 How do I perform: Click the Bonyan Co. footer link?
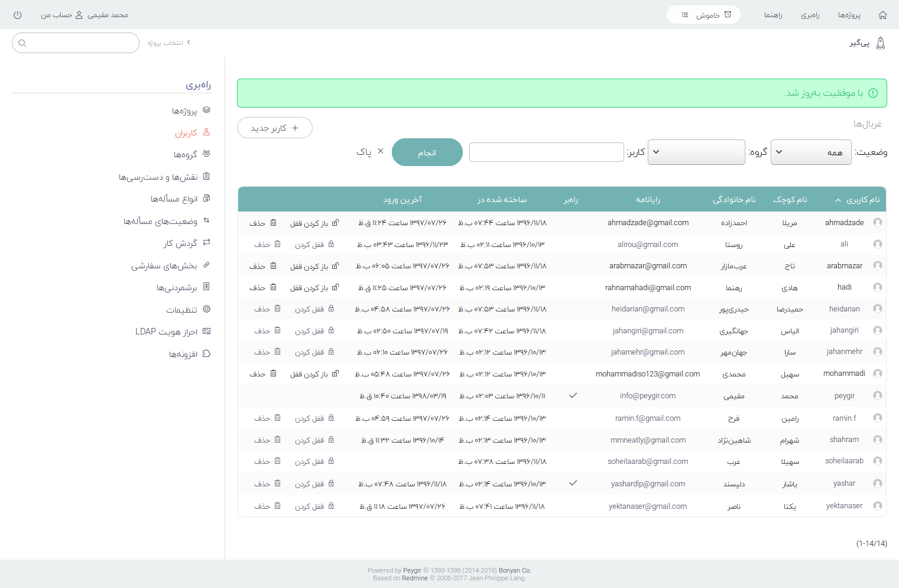click(x=515, y=570)
